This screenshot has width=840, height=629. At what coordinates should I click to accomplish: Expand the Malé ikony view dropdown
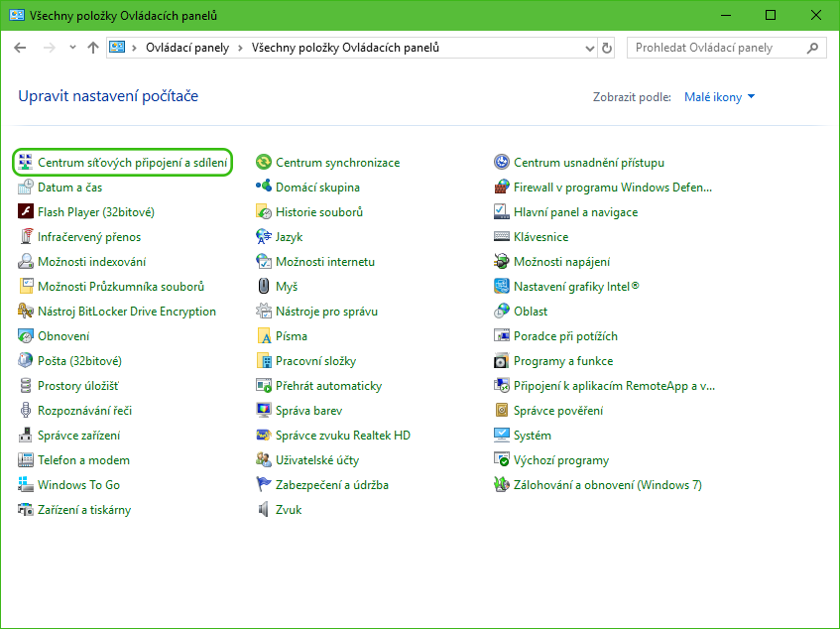click(720, 97)
